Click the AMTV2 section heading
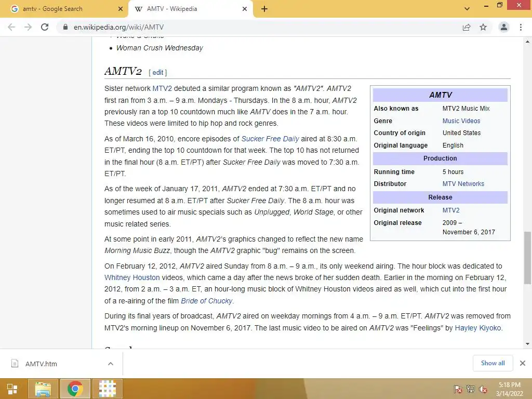Viewport: 532px width, 399px height. tap(123, 71)
